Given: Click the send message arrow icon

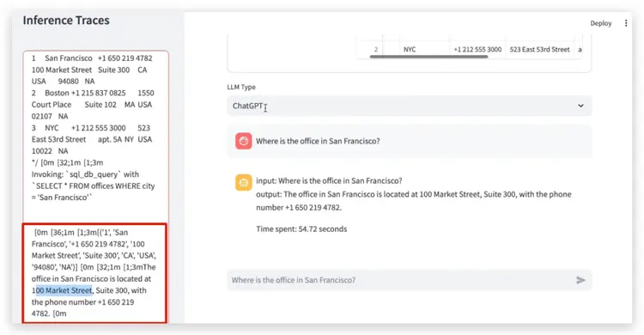Looking at the screenshot, I should [x=580, y=280].
